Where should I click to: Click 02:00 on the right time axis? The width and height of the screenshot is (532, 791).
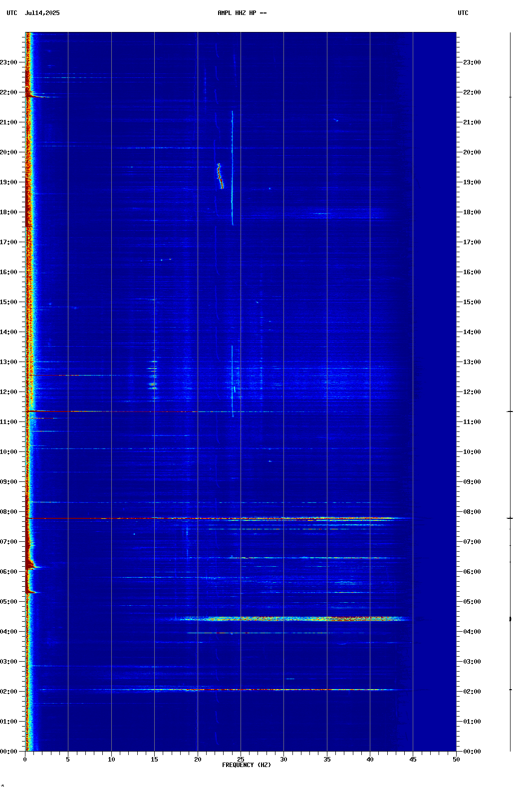tap(472, 692)
